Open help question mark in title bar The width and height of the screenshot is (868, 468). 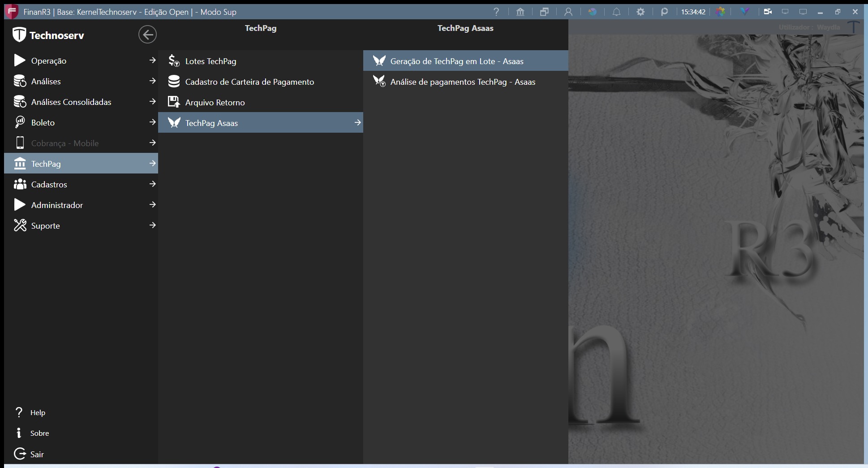(x=496, y=12)
